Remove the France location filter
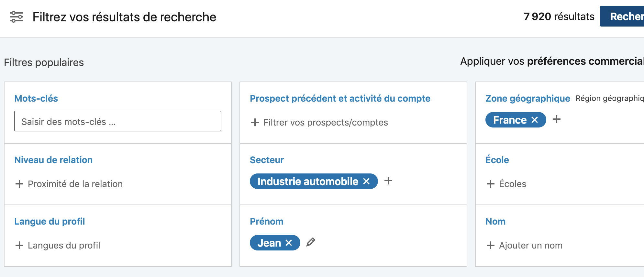Screen dimensions: 644x277 coord(535,120)
